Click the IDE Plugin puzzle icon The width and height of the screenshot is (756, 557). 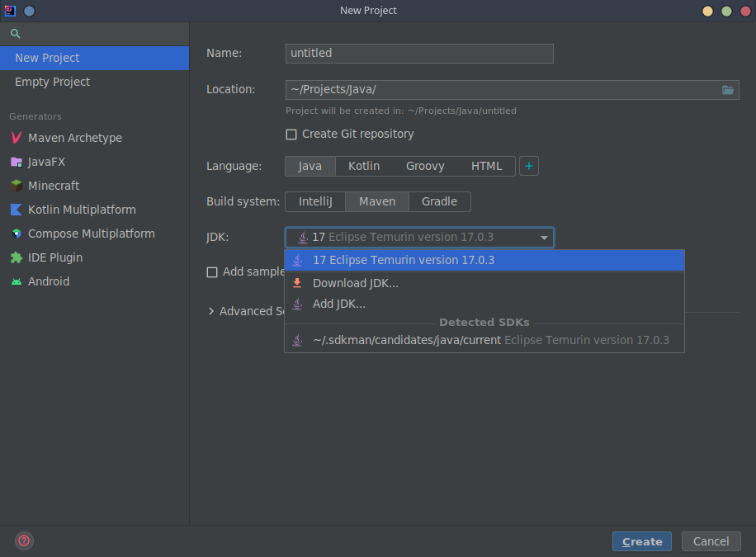click(x=17, y=257)
